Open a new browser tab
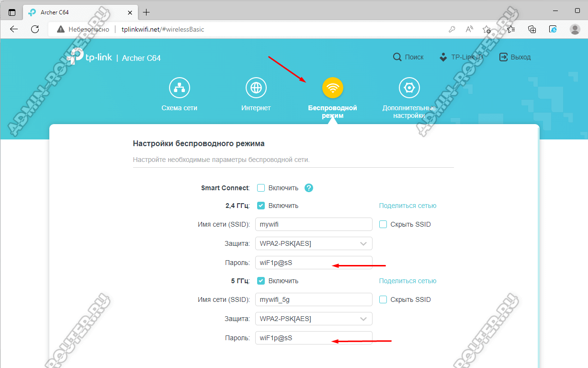Screen dimensions: 588x368 pyautogui.click(x=147, y=12)
